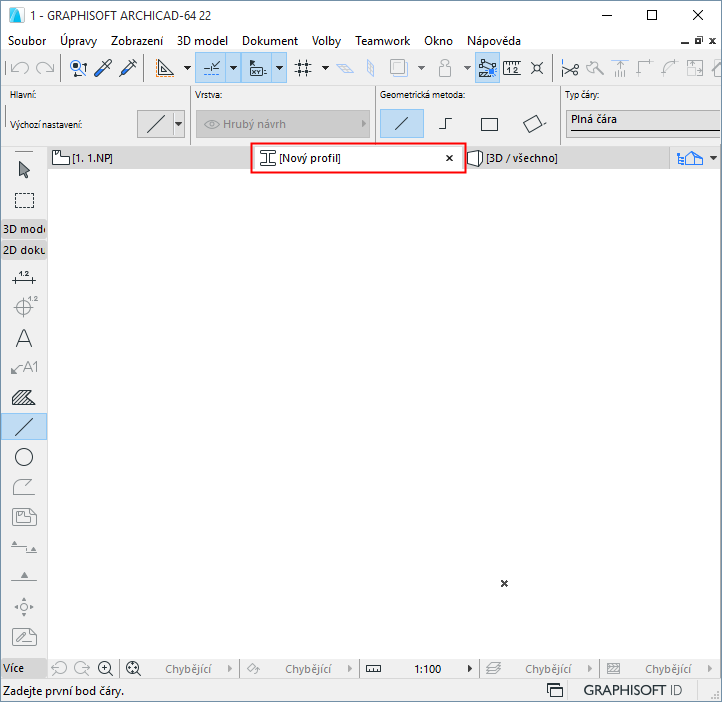Open the Plná čára line type selector
This screenshot has height=702, width=722.
tap(644, 123)
